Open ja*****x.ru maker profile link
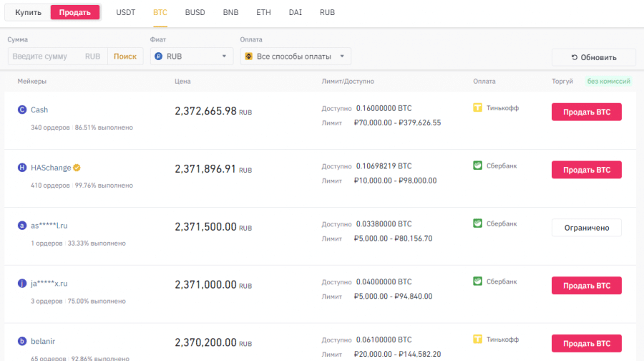The width and height of the screenshot is (644, 361). [x=49, y=284]
